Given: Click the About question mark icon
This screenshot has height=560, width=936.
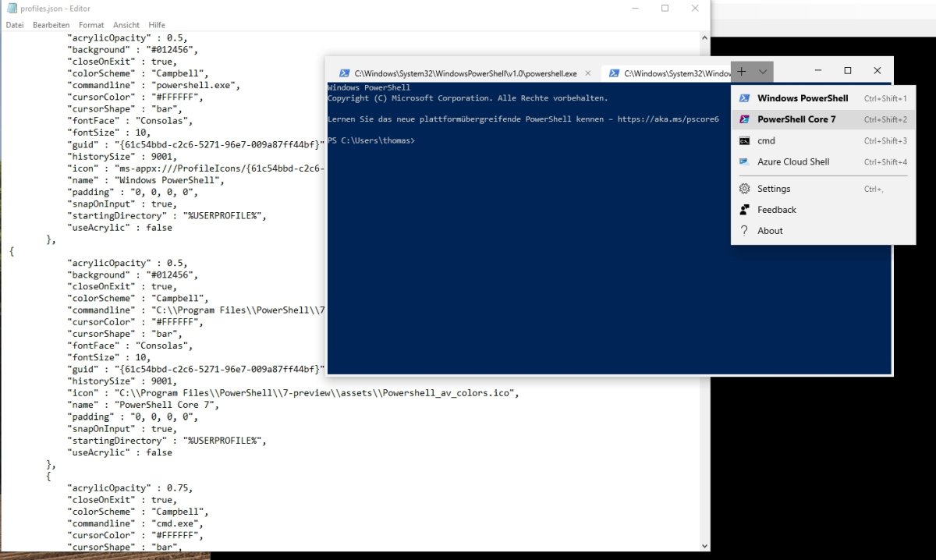Looking at the screenshot, I should coord(745,231).
